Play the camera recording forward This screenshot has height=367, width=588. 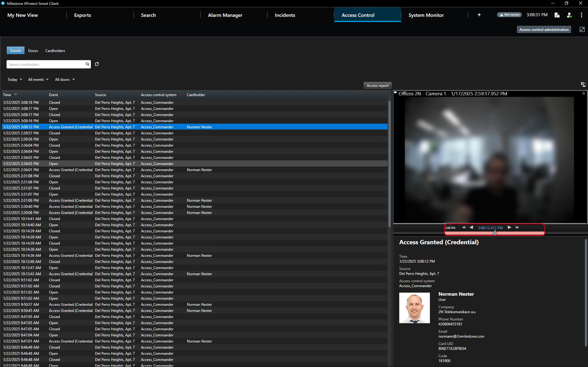click(x=509, y=227)
